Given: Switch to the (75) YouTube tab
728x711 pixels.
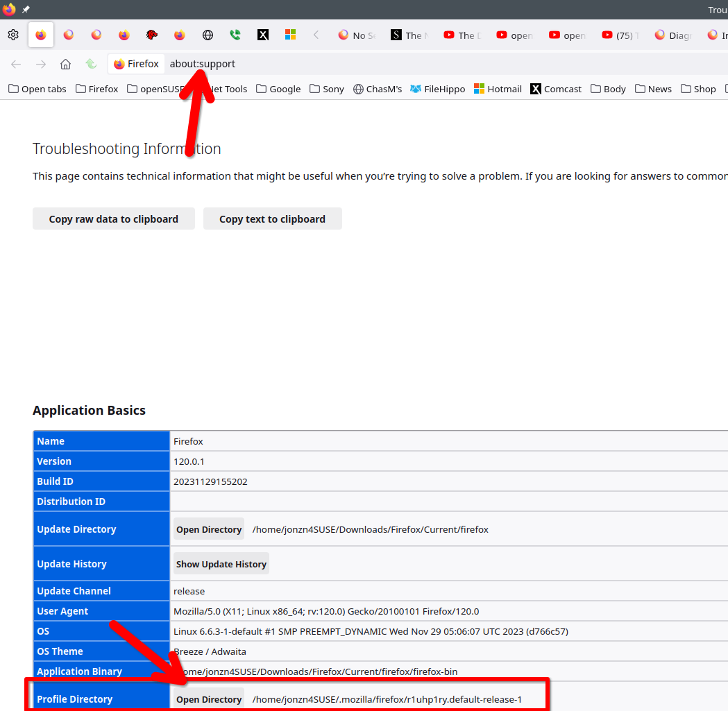Looking at the screenshot, I should point(620,35).
